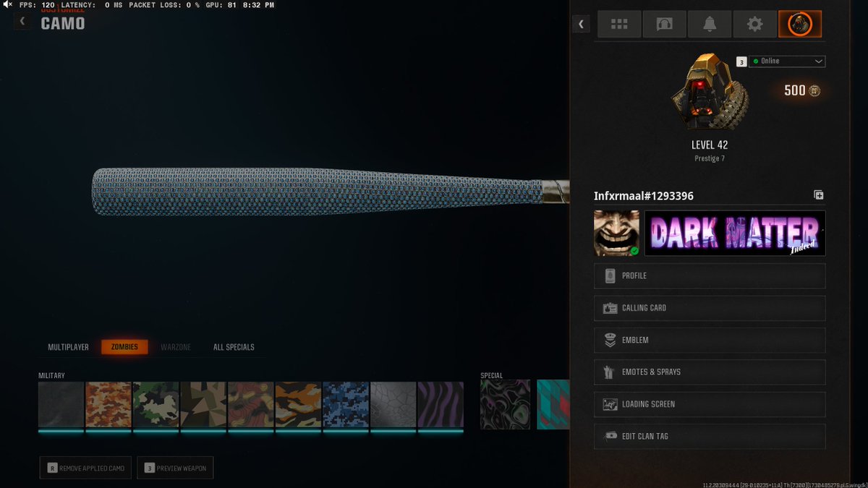Click the Dark Matter calling card banner

pyautogui.click(x=735, y=233)
